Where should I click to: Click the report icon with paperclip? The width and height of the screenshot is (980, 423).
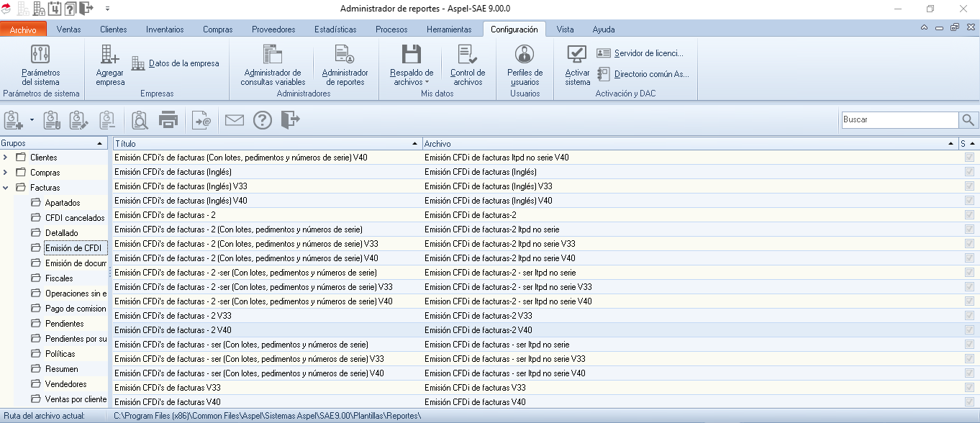(x=52, y=120)
